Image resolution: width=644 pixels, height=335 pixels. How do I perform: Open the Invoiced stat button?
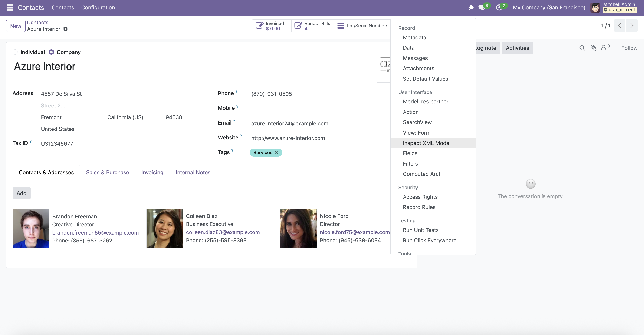[271, 26]
